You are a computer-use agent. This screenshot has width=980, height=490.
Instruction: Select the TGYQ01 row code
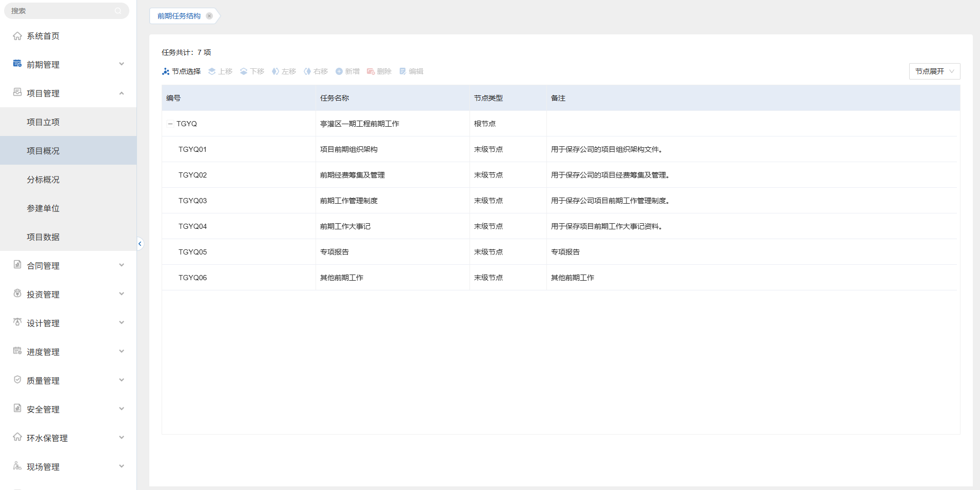click(x=192, y=149)
